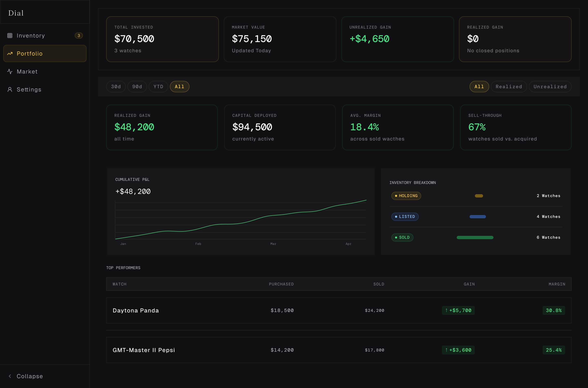This screenshot has width=588, height=388.
Task: Open Settings in the sidebar
Action: pos(45,89)
